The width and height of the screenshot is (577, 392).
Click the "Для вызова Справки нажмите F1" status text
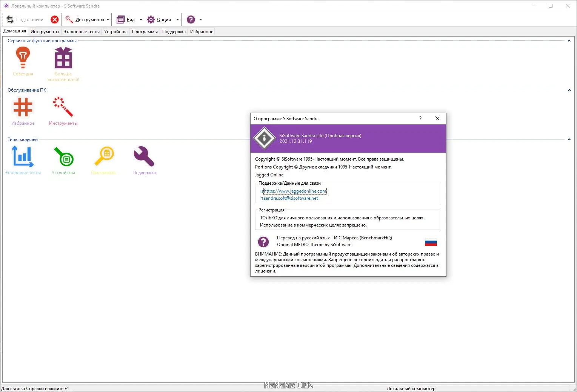[35, 389]
